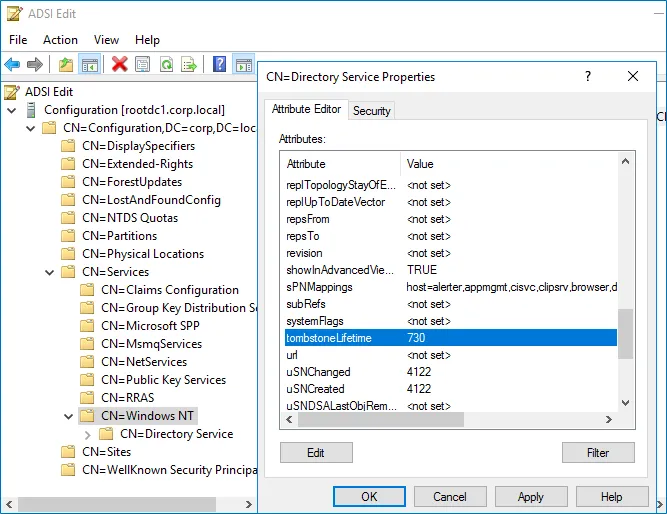
Task: Click the Forward arrow toolbar icon
Action: [x=35, y=65]
